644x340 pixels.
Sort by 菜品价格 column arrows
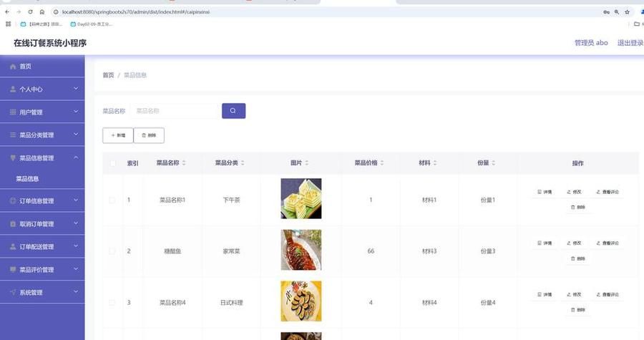383,163
